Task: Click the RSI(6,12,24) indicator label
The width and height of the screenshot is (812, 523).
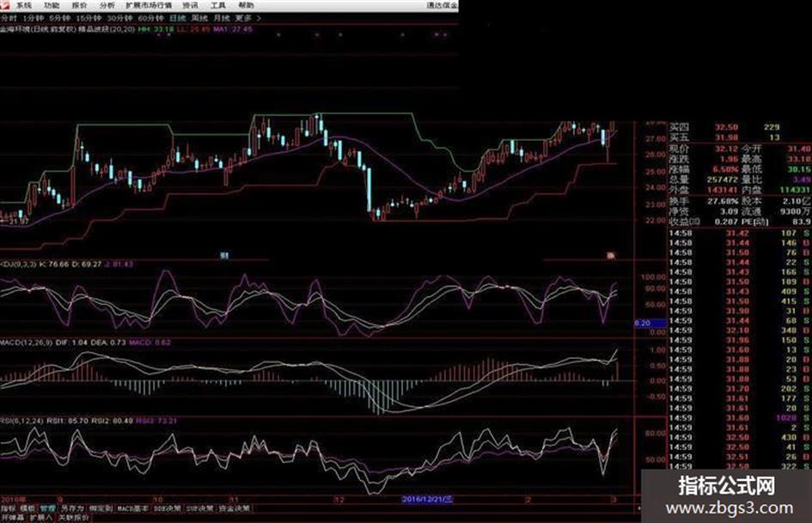Action: [x=22, y=421]
